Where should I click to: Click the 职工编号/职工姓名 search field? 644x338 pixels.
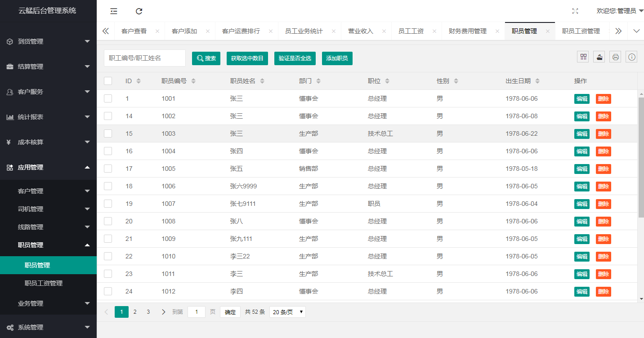(144, 58)
